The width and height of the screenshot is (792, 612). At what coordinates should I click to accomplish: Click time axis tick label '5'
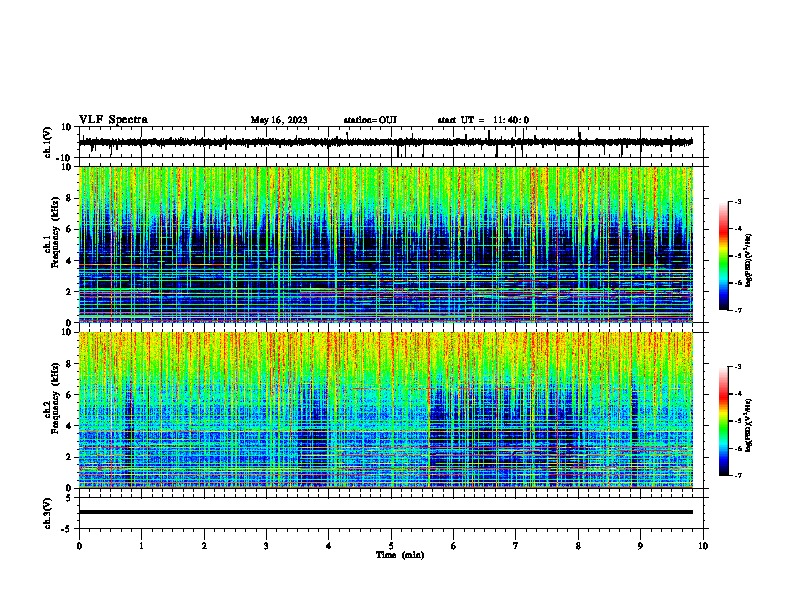coord(391,546)
